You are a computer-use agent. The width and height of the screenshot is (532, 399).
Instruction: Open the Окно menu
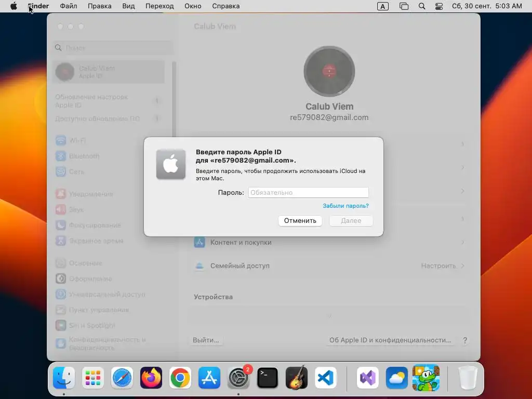pos(193,6)
